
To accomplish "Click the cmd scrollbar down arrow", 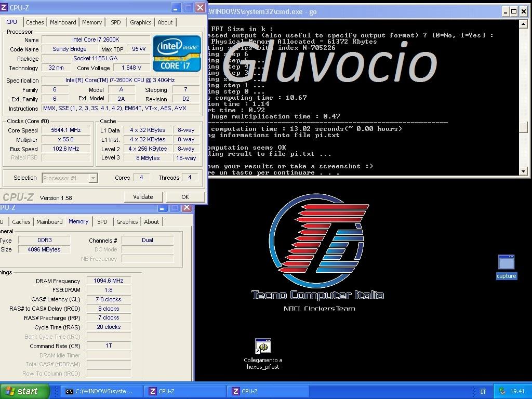I will 523,171.
